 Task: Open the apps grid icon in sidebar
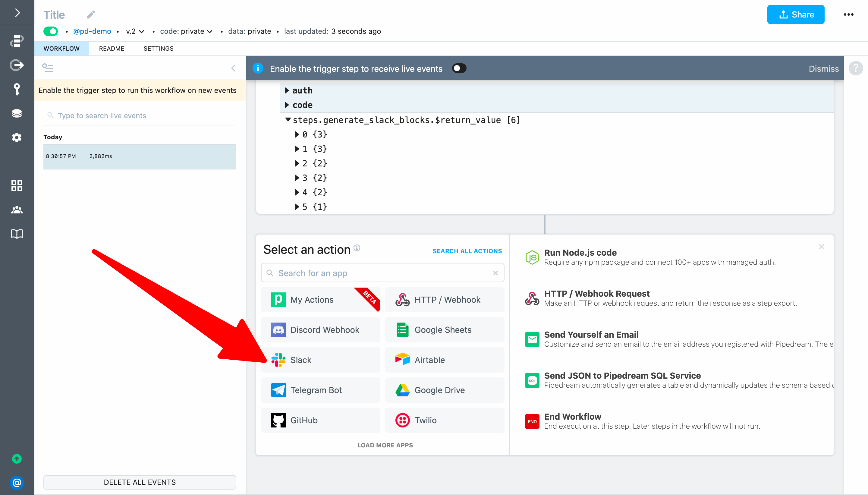17,186
